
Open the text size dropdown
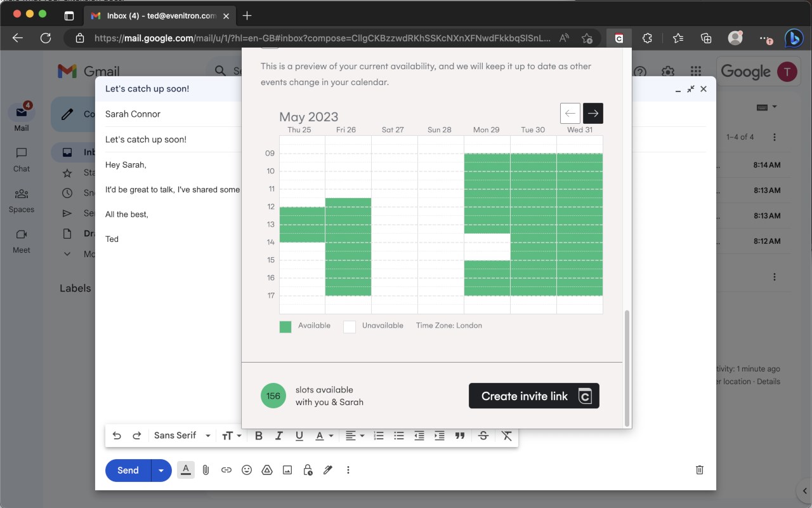pyautogui.click(x=232, y=436)
